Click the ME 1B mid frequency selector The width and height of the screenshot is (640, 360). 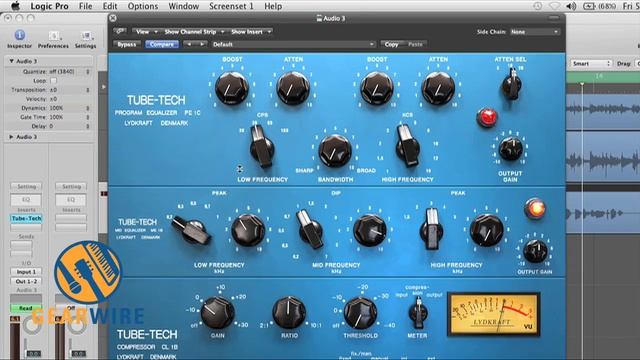[x=309, y=229]
